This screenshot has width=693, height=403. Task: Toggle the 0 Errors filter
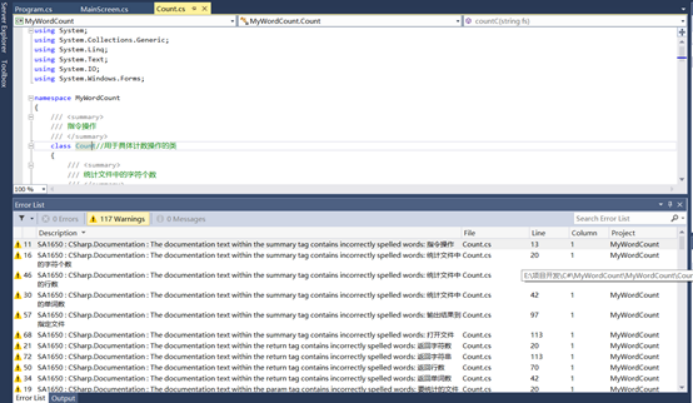(x=60, y=219)
